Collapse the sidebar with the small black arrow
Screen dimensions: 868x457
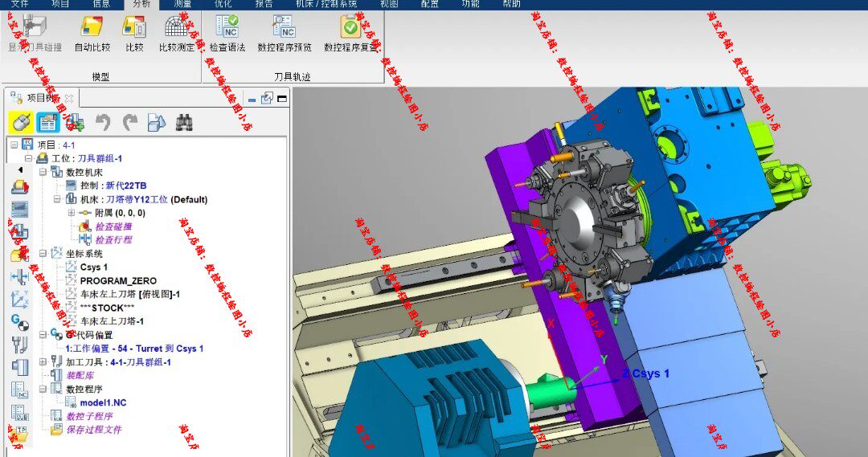[x=20, y=169]
